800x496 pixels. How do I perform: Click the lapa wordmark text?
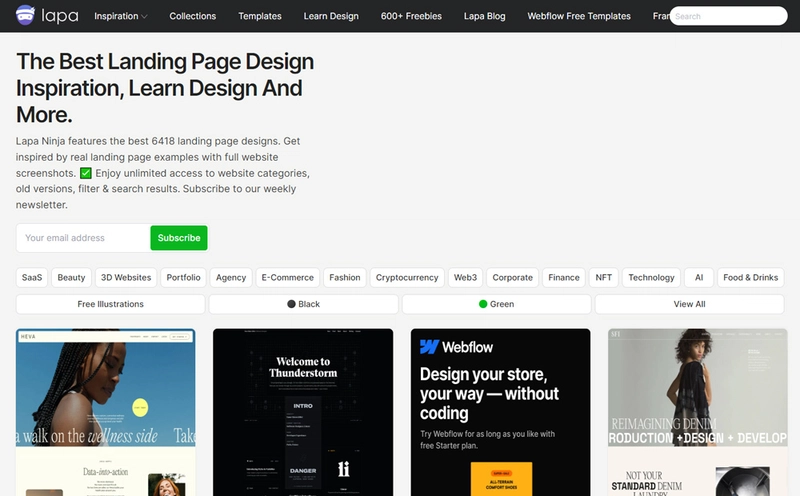click(60, 16)
